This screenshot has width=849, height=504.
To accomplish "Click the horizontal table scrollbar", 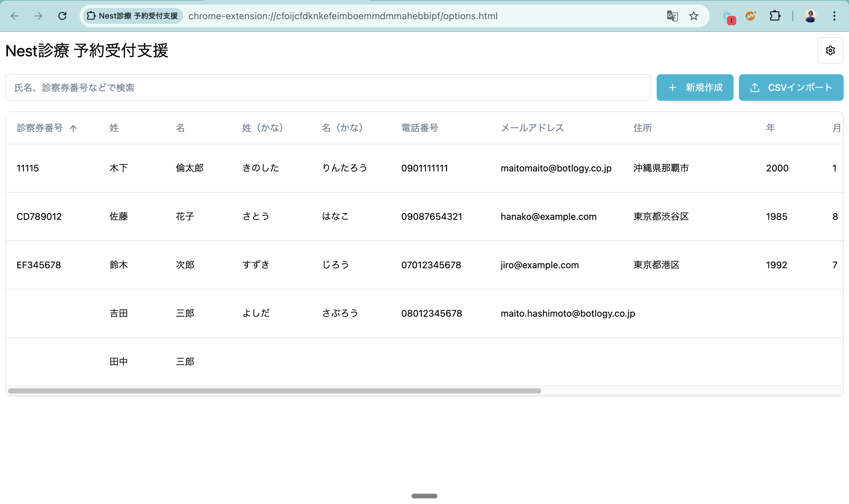I will coord(274,391).
